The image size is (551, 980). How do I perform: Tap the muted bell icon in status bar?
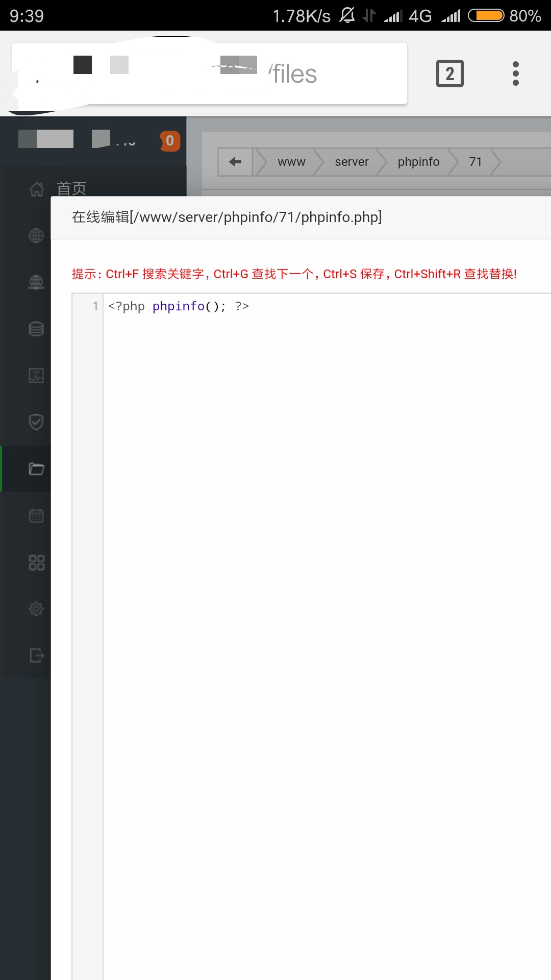pos(347,15)
